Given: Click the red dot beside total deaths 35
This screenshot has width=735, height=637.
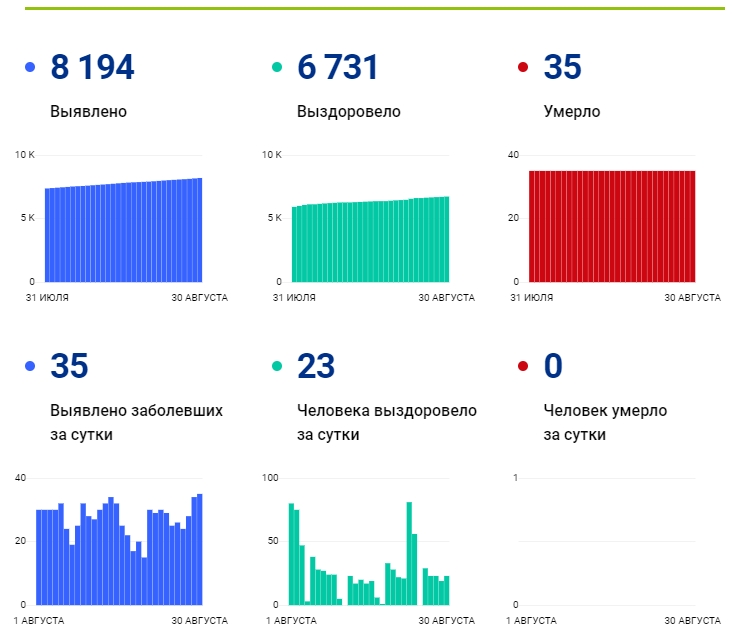Looking at the screenshot, I should (523, 67).
